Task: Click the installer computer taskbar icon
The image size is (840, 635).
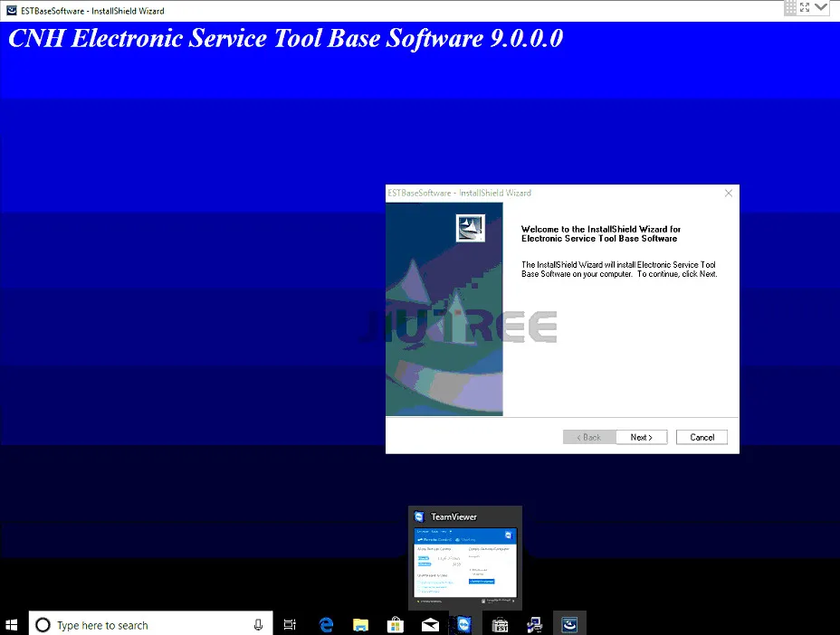Action: [534, 624]
